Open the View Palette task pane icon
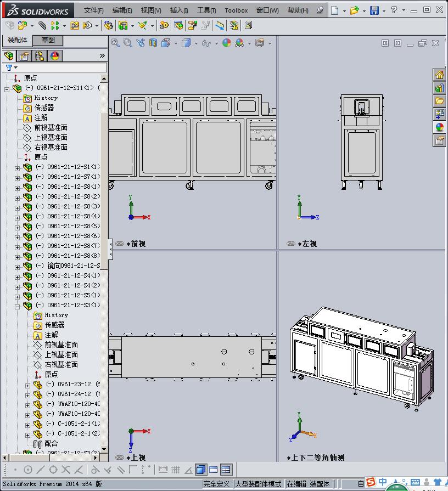This screenshot has height=491, width=448. (439, 114)
